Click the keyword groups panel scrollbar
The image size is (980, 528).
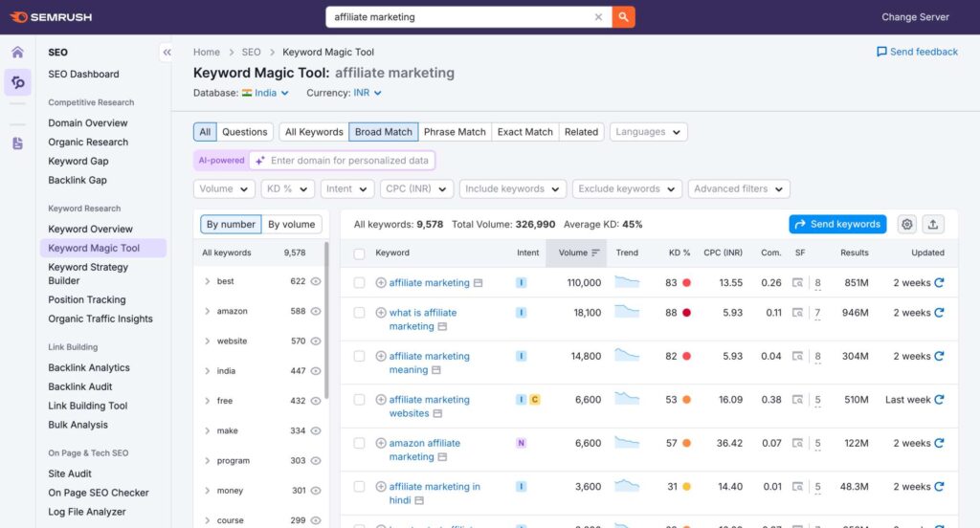(x=326, y=319)
